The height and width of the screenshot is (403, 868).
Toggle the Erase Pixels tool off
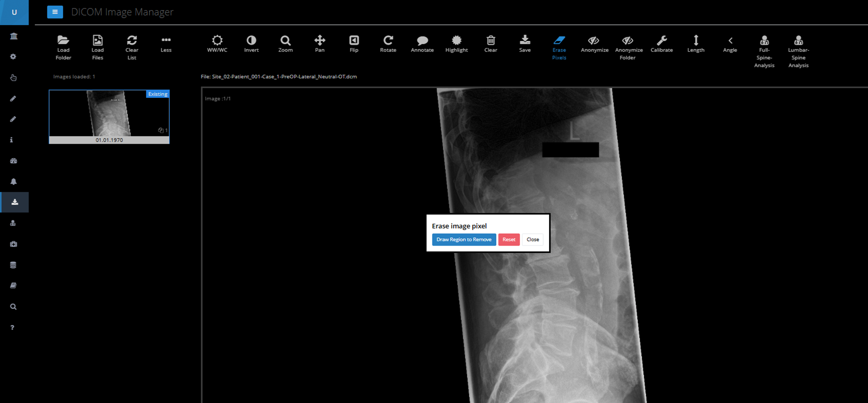(x=559, y=40)
